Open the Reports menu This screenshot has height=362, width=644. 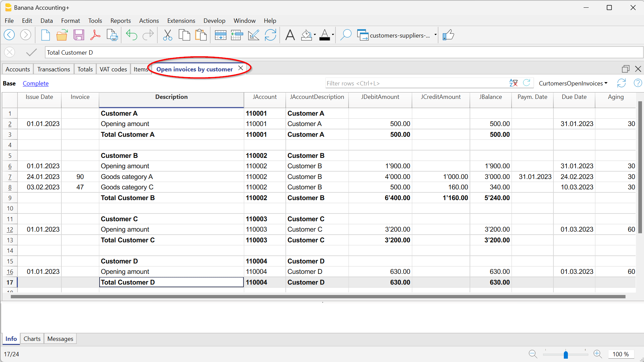click(x=120, y=20)
